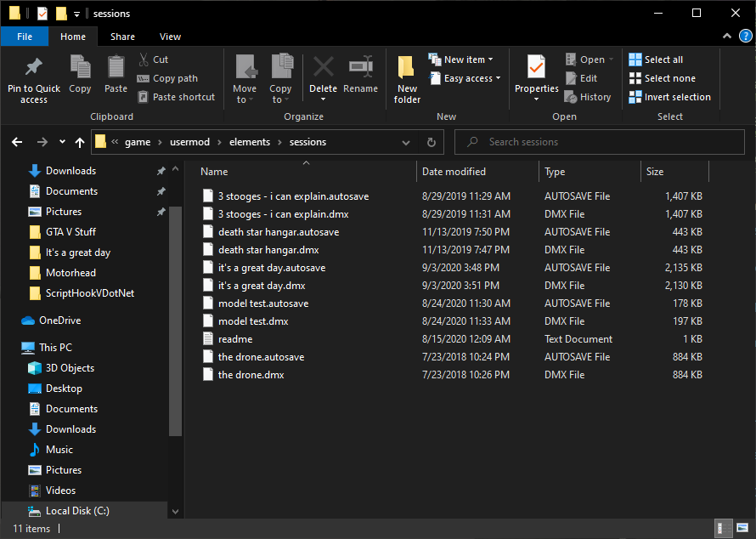
Task: Switch to the View ribbon tab
Action: coord(170,37)
